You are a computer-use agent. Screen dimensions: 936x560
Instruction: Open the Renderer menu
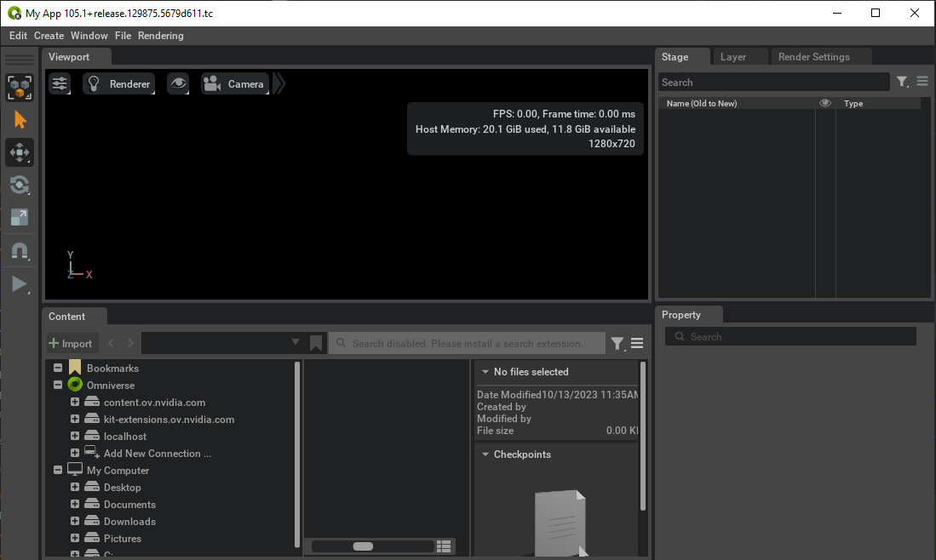118,84
